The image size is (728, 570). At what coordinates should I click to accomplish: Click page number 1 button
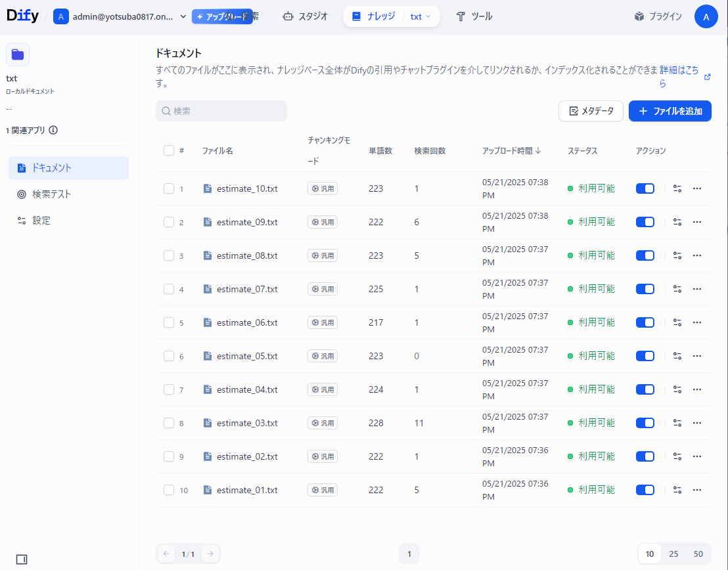click(x=409, y=554)
